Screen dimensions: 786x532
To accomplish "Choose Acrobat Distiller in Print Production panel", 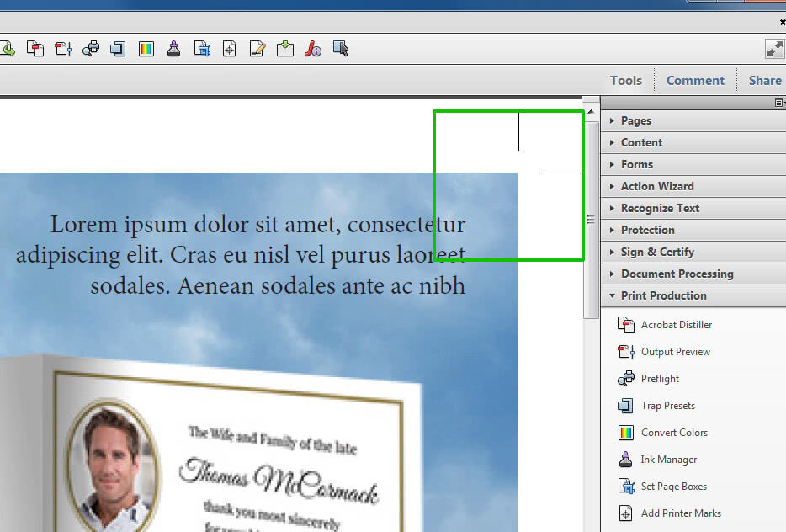I will (665, 325).
